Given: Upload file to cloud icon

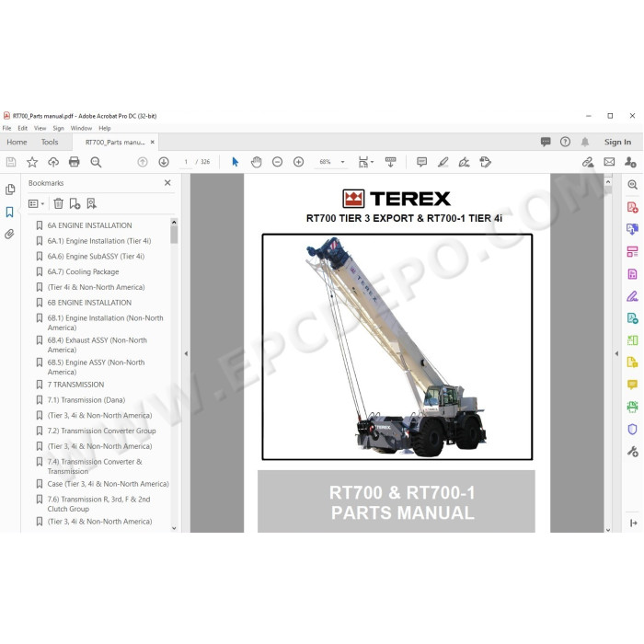Looking at the screenshot, I should [53, 162].
